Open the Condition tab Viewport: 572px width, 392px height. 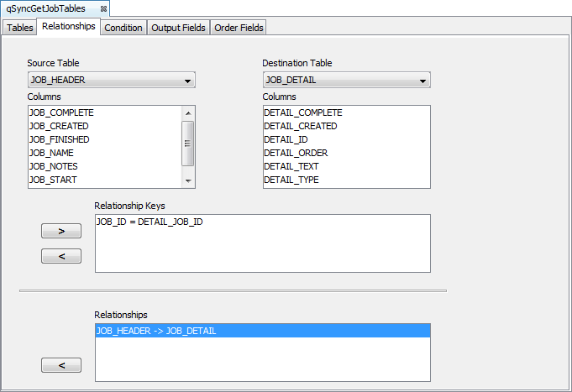click(x=123, y=28)
